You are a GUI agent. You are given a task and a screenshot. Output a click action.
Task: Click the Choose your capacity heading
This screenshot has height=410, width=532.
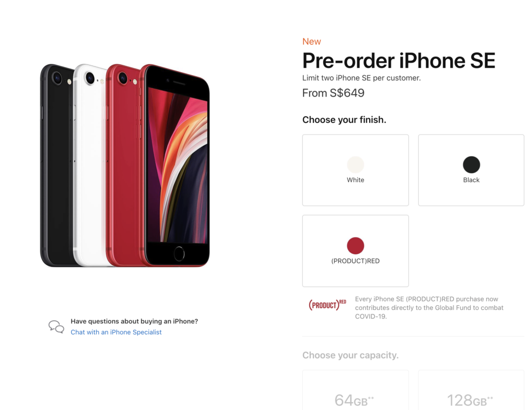(x=351, y=355)
